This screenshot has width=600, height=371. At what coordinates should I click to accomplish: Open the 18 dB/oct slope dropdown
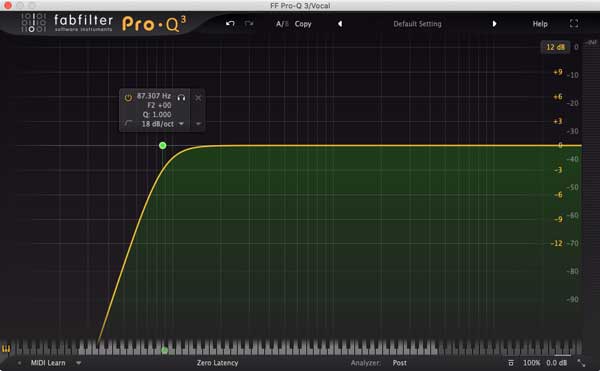tap(162, 124)
